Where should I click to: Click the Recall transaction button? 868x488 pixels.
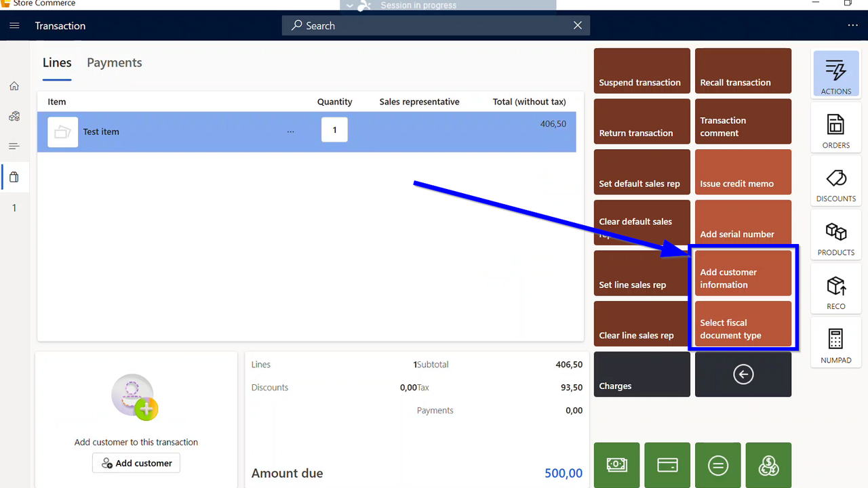point(743,70)
